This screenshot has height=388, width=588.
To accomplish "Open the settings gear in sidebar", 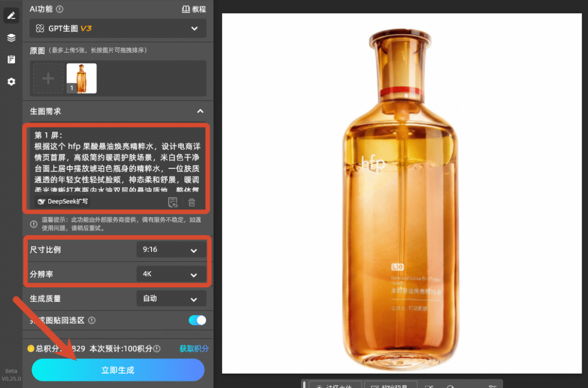I will pos(11,82).
